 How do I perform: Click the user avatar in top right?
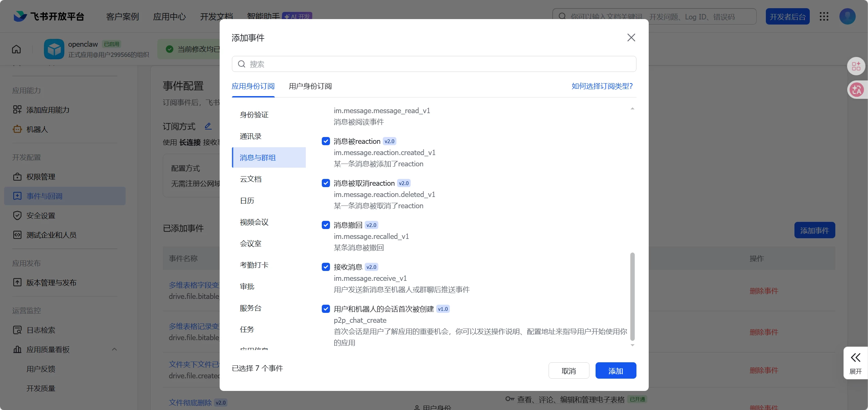coord(847,16)
